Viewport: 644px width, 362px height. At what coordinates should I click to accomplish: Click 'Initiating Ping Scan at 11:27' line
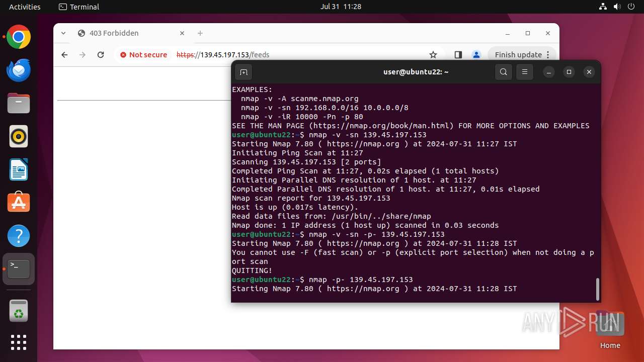tap(297, 153)
